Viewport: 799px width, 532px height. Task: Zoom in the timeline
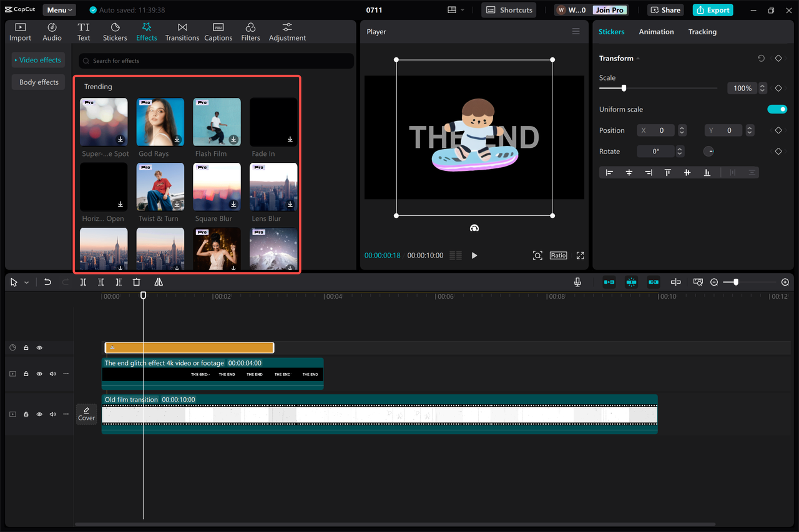point(785,283)
